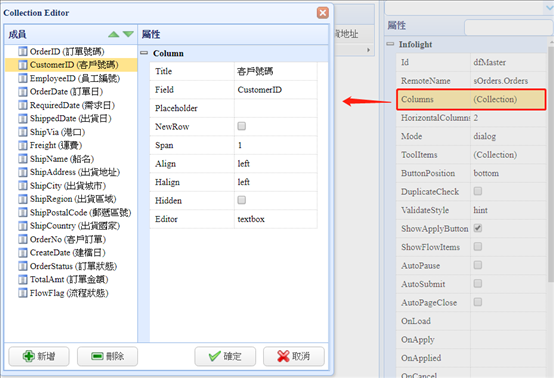Click the ShipName column icon
554x378 pixels.
23,159
